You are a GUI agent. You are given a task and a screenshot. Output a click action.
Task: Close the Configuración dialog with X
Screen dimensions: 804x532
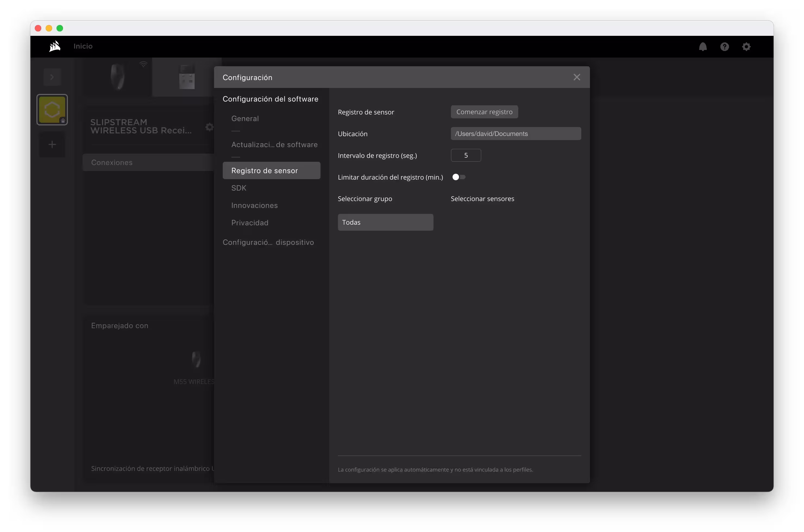[x=576, y=77]
